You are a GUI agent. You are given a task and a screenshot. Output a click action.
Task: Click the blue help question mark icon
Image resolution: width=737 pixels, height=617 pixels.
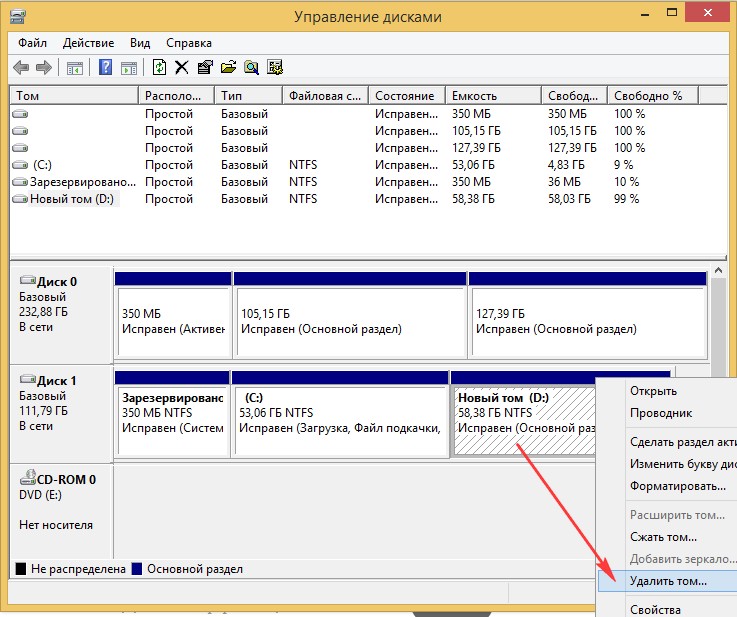[x=105, y=68]
